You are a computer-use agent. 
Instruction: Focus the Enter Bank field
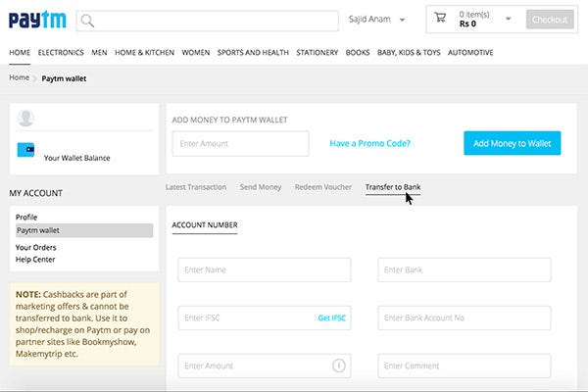click(465, 269)
